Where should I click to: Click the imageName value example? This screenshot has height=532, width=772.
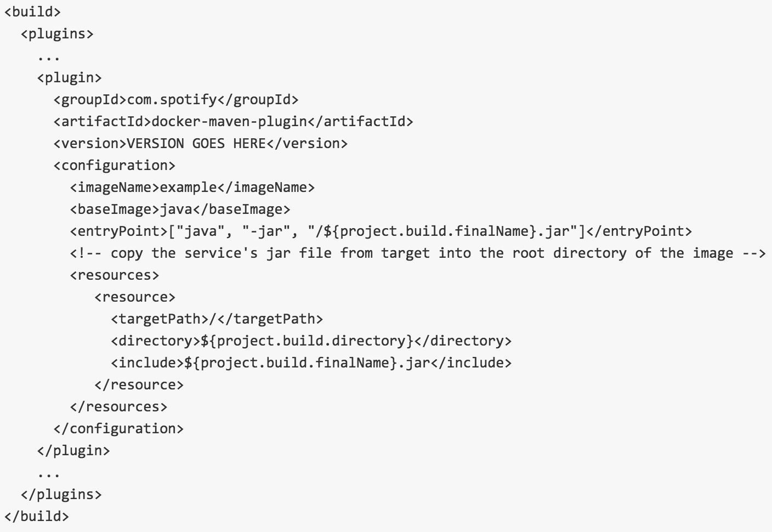pos(188,188)
